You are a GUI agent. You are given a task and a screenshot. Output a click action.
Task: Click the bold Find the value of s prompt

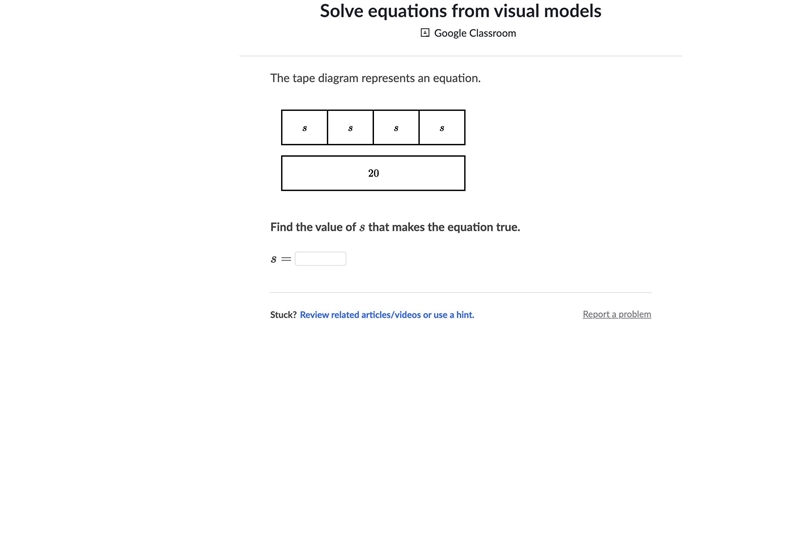point(395,227)
